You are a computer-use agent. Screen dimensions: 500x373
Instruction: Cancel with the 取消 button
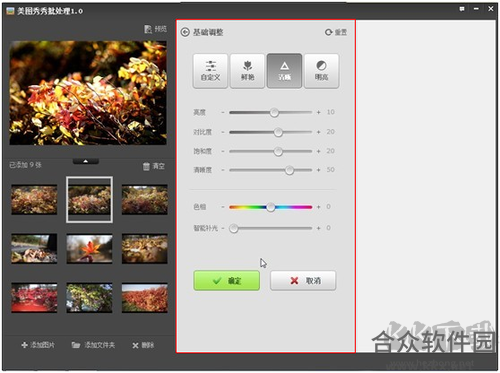303,281
